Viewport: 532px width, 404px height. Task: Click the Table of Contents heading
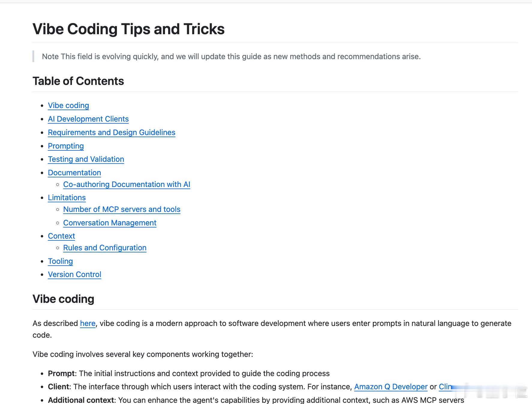click(78, 81)
